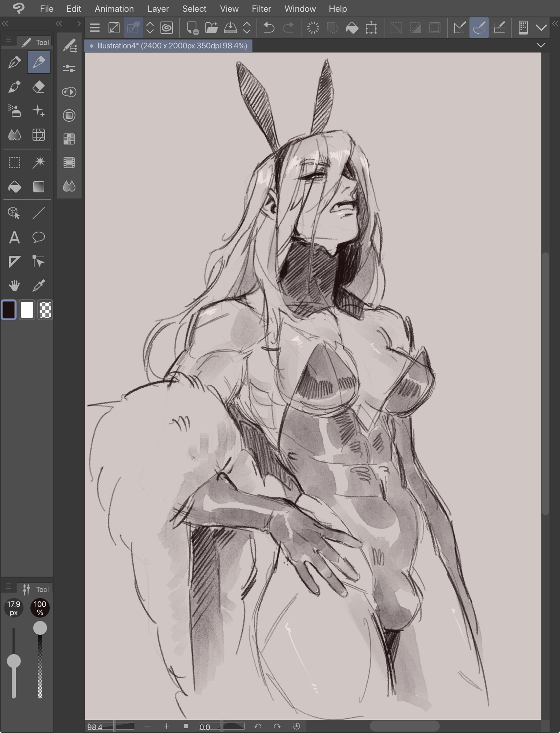Select the Gradient tool
The image size is (560, 733).
[38, 187]
